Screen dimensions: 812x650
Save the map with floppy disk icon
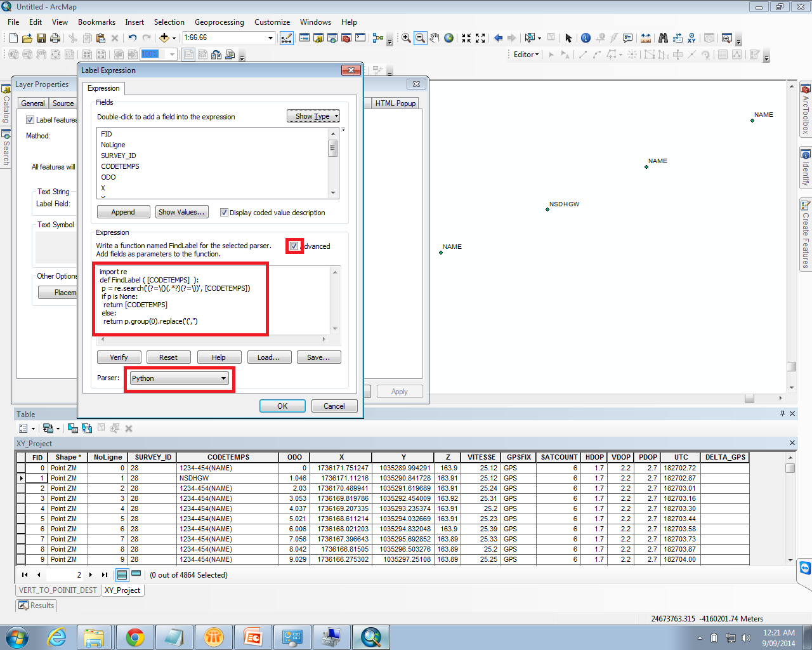point(41,38)
